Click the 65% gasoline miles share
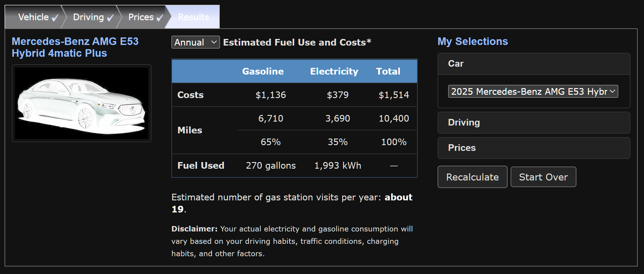Viewport: 644px width, 274px height. coord(271,142)
